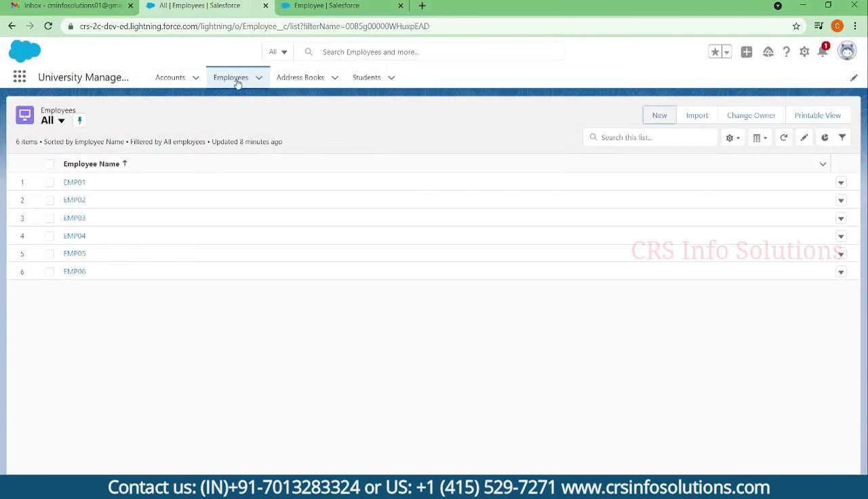The width and height of the screenshot is (868, 499).
Task: Click the New button
Action: pyautogui.click(x=660, y=115)
